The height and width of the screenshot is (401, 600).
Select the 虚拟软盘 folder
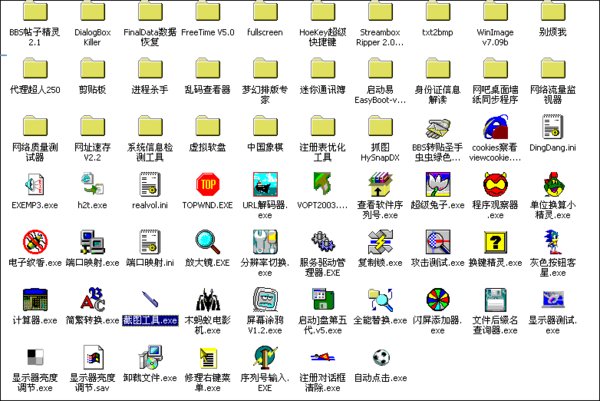click(x=207, y=126)
